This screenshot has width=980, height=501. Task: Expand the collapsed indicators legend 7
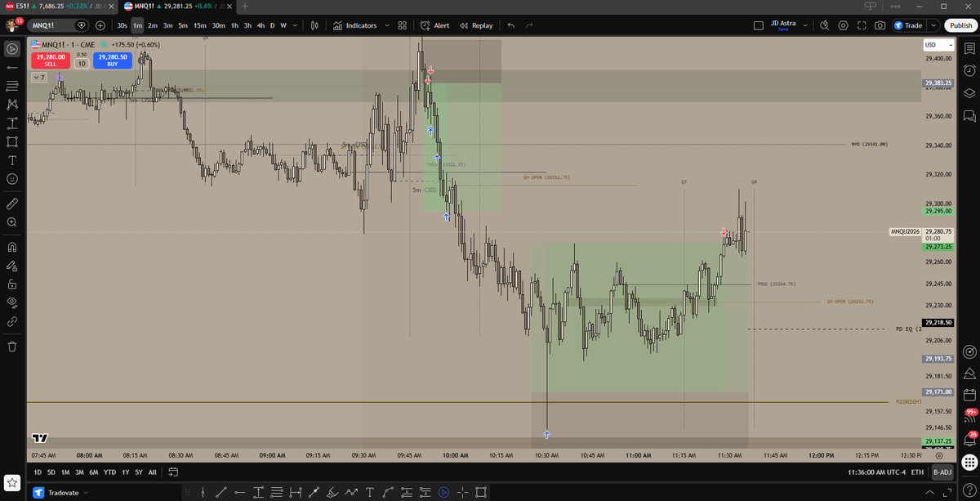pos(39,77)
